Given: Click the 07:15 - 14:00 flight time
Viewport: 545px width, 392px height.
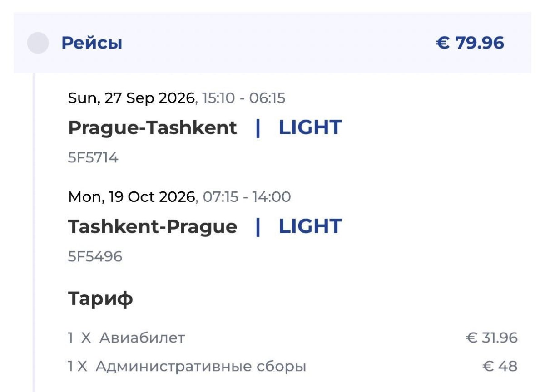Looking at the screenshot, I should point(247,197).
